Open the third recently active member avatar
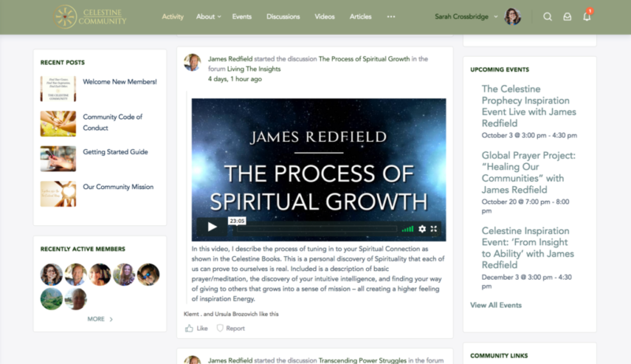 click(x=100, y=274)
